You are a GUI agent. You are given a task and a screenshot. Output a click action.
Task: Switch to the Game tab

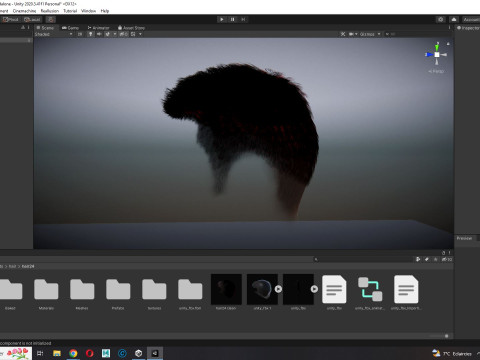(x=70, y=28)
